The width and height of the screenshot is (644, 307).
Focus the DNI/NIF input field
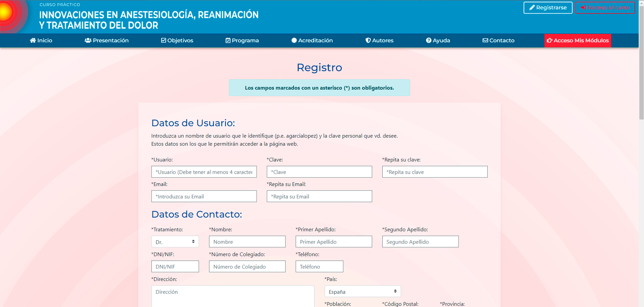click(175, 266)
